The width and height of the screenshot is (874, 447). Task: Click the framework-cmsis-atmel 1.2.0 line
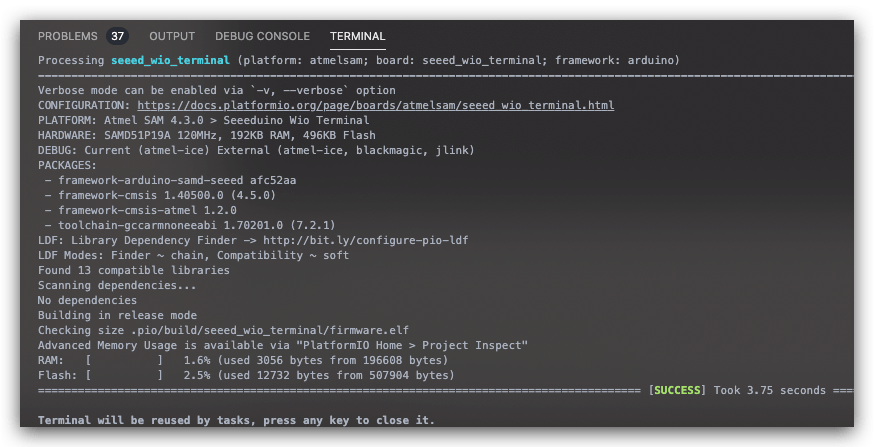(x=140, y=210)
